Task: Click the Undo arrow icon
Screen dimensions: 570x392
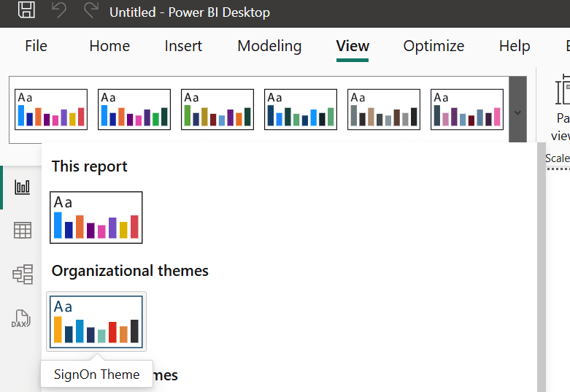Action: pos(60,10)
